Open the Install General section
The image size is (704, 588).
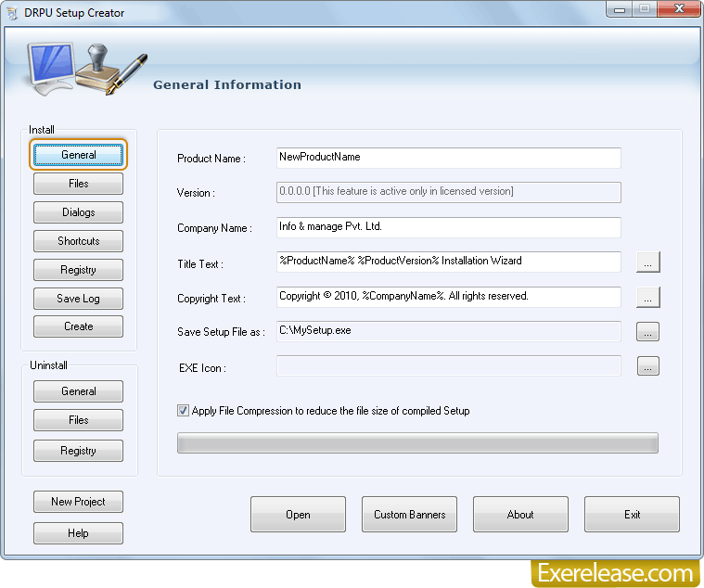[78, 155]
